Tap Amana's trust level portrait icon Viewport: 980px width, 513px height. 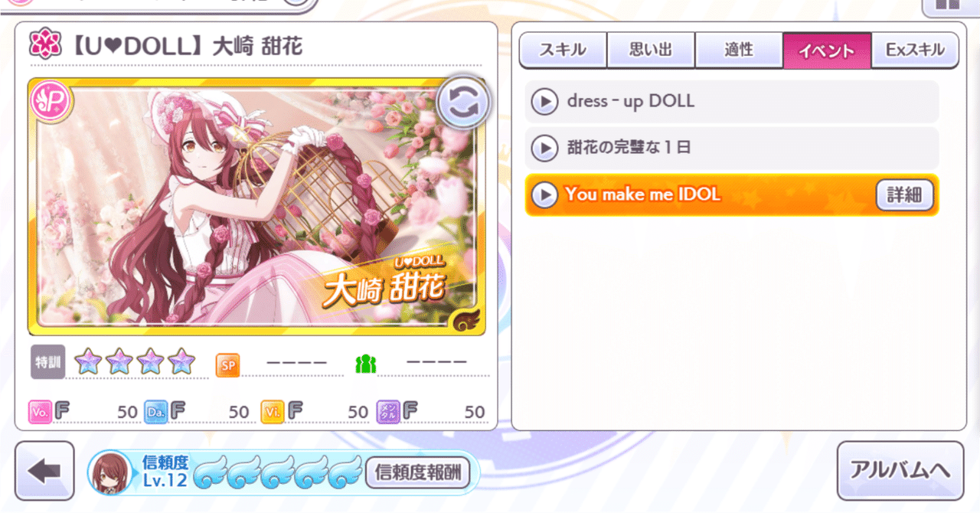(x=110, y=472)
